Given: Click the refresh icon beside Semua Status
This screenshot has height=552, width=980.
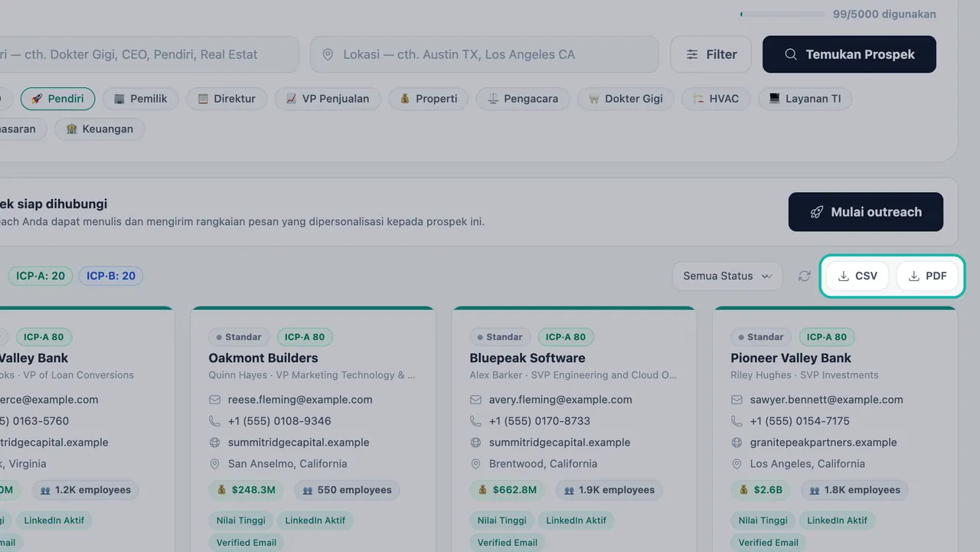Looking at the screenshot, I should pos(804,276).
